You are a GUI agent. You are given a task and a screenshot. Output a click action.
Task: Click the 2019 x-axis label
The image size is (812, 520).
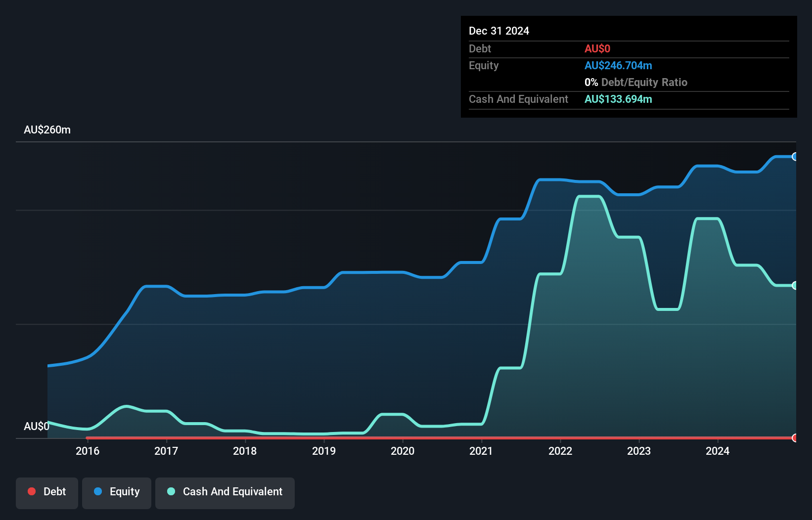tap(324, 451)
